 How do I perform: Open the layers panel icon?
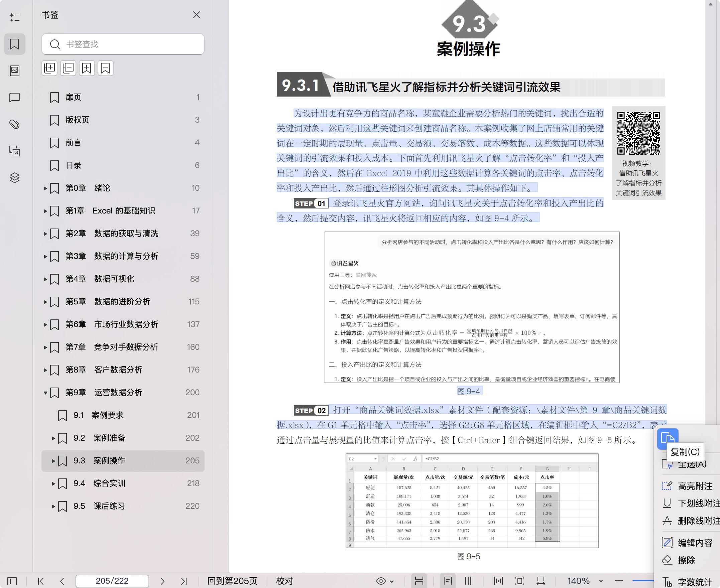tap(15, 177)
